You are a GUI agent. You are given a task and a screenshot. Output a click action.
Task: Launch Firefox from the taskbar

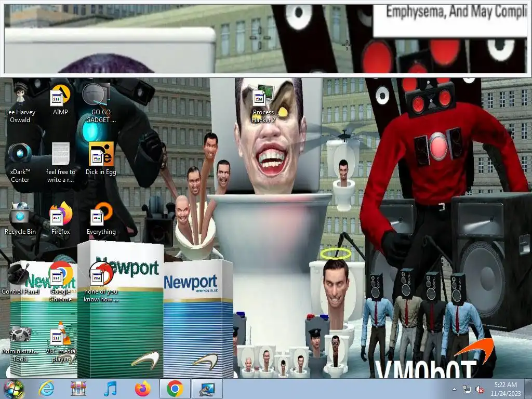pyautogui.click(x=142, y=389)
